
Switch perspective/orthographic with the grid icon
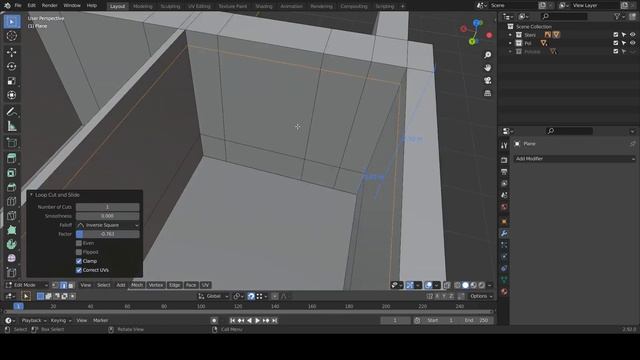coord(487,93)
